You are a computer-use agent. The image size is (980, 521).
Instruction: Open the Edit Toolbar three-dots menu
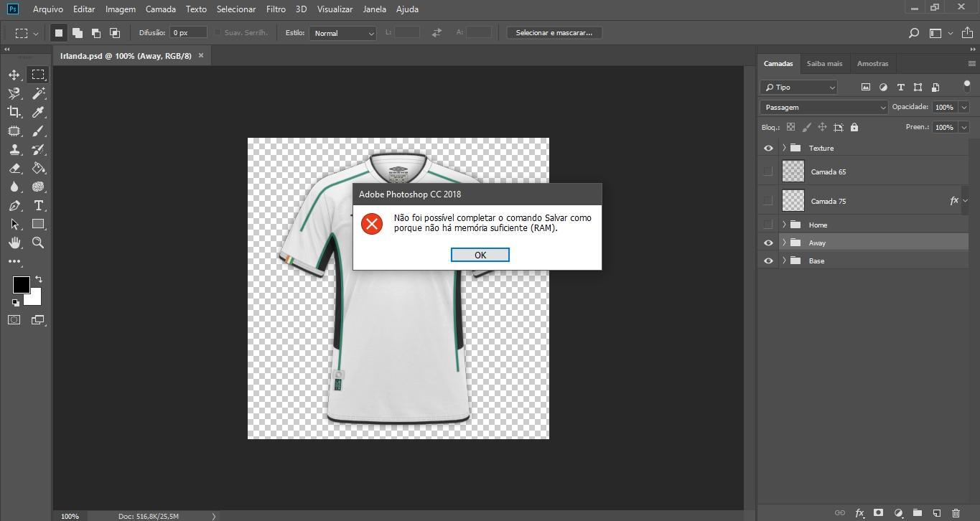pyautogui.click(x=14, y=261)
